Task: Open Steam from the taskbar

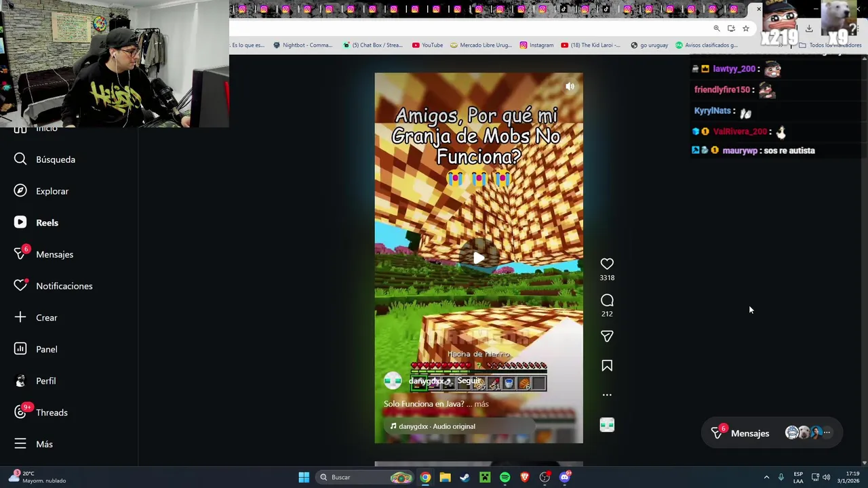Action: (x=465, y=477)
